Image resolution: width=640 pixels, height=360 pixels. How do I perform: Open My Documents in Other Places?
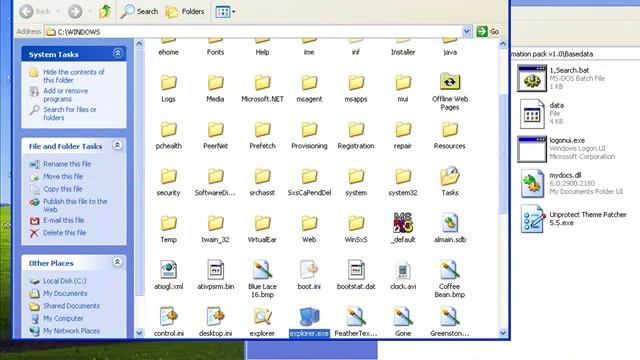point(65,293)
